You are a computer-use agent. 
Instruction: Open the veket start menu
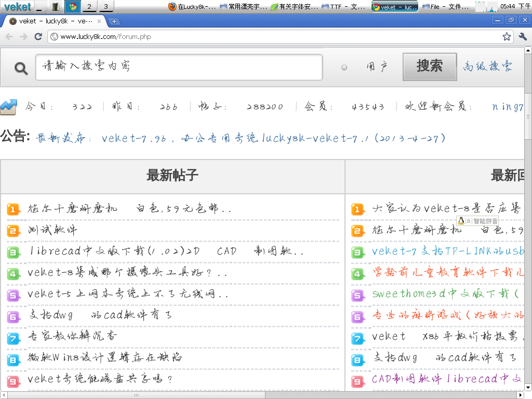pos(17,6)
